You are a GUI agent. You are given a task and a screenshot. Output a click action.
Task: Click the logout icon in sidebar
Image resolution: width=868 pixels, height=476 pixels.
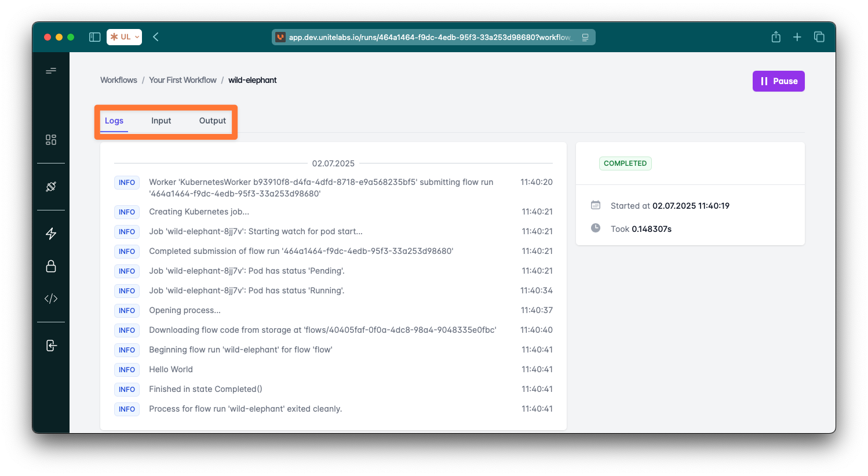(51, 346)
